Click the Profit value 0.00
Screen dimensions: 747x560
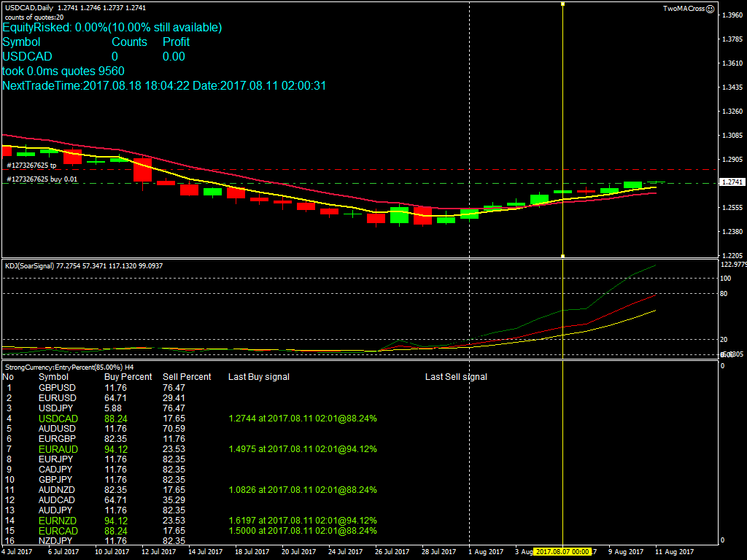click(x=174, y=56)
